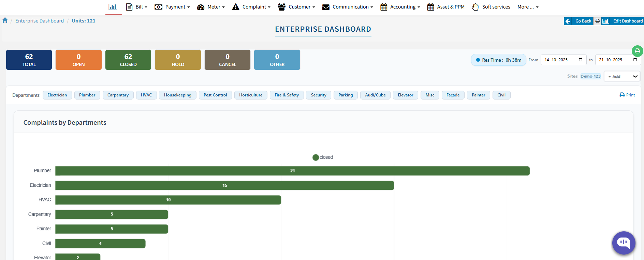Toggle the closed legend in chart

tap(322, 157)
